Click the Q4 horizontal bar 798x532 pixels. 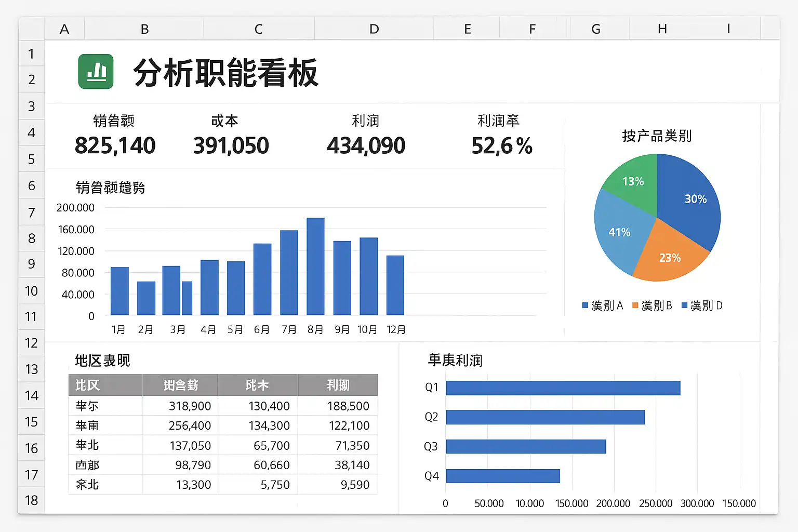[502, 476]
